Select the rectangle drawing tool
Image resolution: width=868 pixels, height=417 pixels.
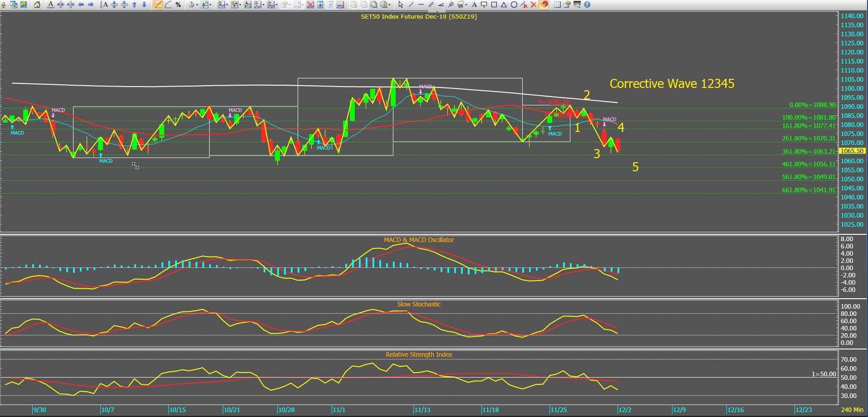tap(494, 5)
